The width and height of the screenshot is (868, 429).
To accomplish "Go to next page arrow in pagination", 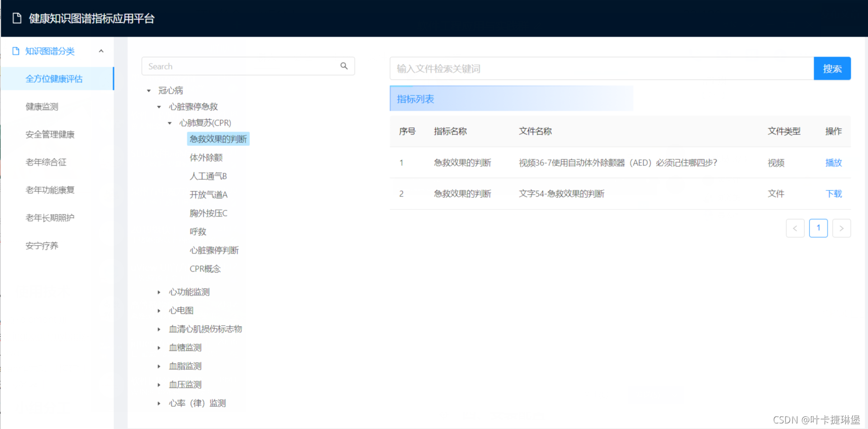I will [x=842, y=228].
